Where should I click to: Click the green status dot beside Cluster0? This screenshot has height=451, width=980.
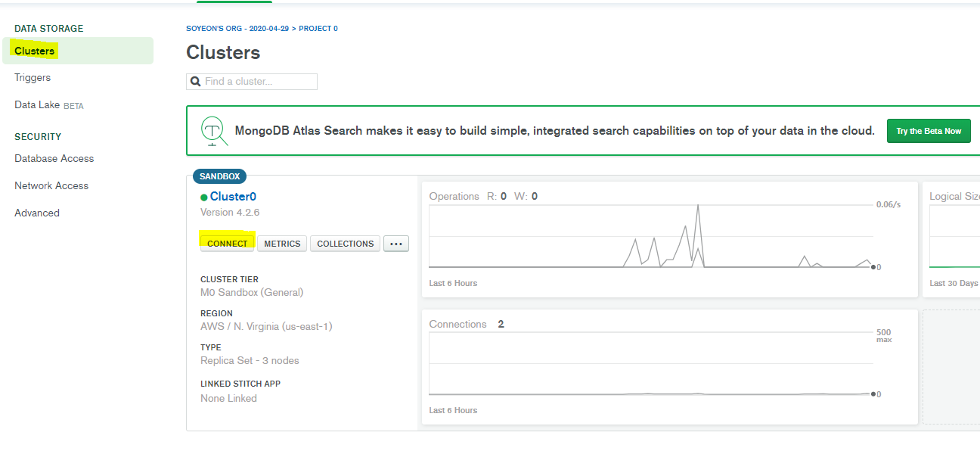(x=204, y=198)
